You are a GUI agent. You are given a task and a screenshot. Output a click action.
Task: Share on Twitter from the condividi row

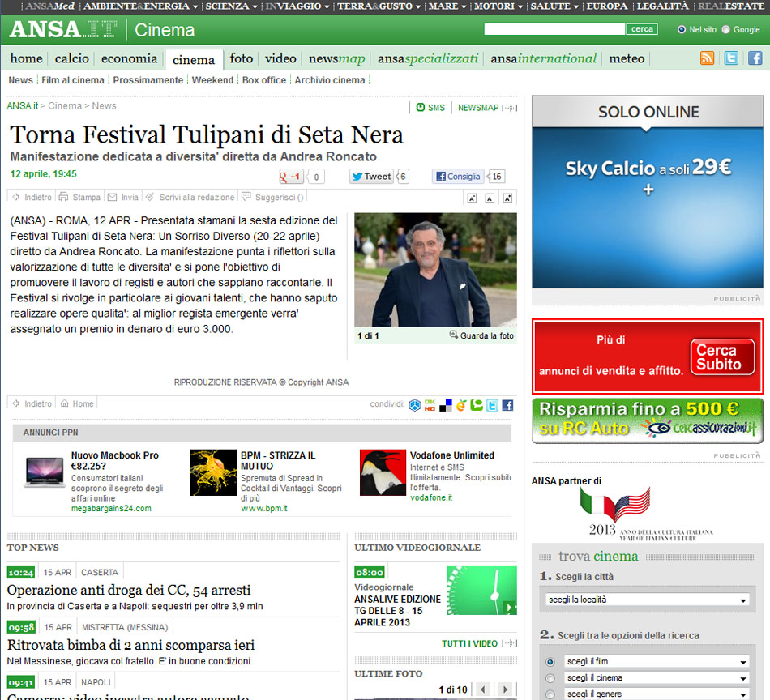coord(492,405)
